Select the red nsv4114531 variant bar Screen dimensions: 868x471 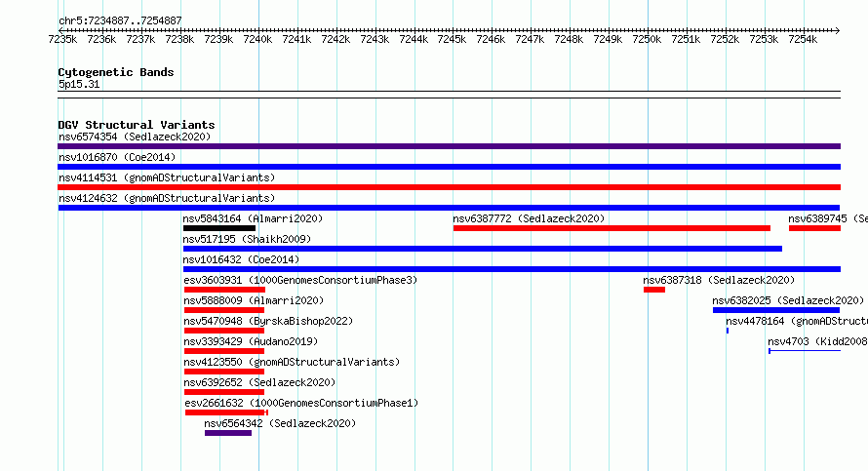click(x=449, y=187)
